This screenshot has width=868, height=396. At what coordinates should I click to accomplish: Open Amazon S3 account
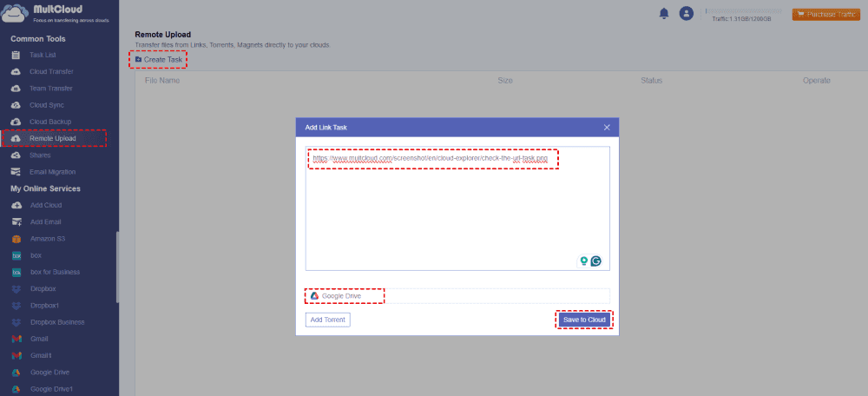(48, 239)
